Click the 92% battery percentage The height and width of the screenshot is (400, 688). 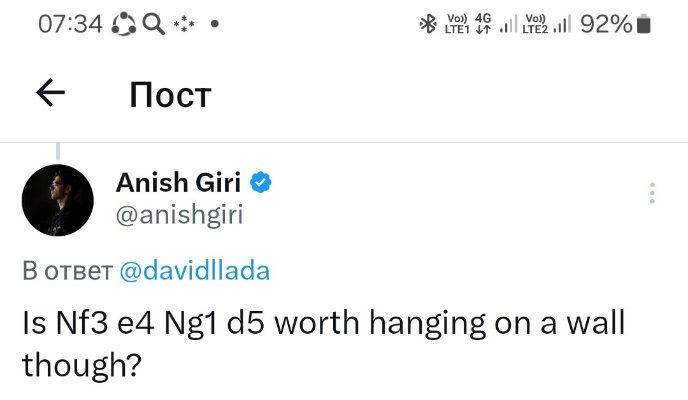pyautogui.click(x=605, y=24)
